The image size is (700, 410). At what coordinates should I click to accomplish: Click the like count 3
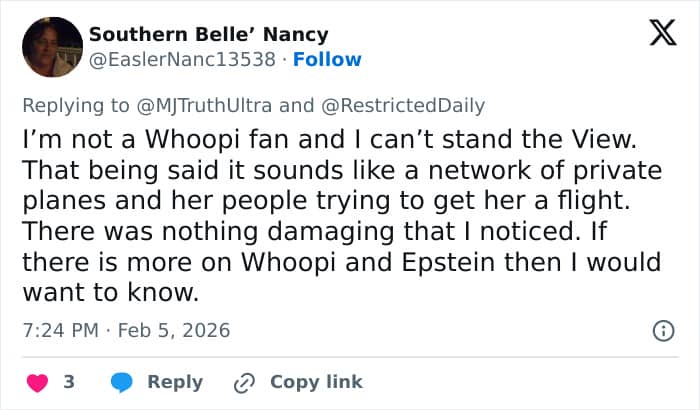[68, 382]
